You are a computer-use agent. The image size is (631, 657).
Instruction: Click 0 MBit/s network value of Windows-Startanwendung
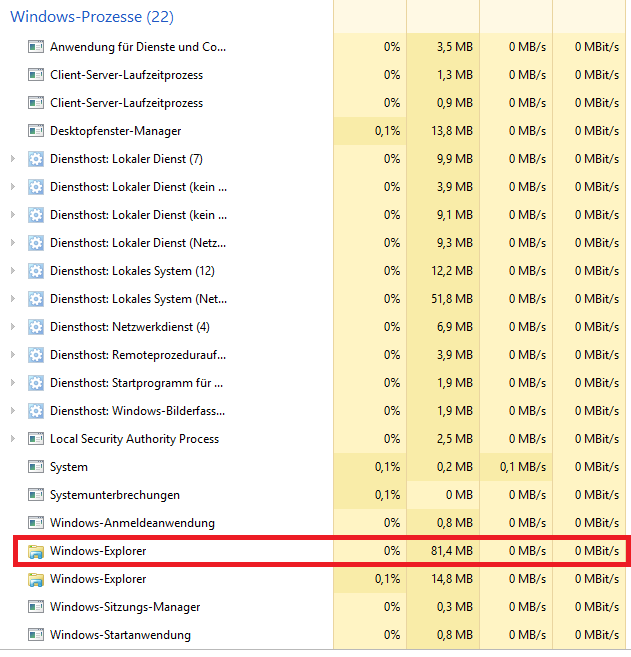(597, 635)
